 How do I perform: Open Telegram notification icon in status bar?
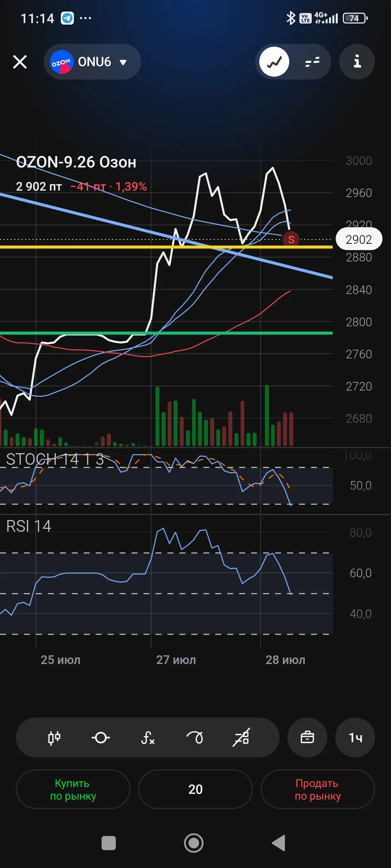pos(67,18)
